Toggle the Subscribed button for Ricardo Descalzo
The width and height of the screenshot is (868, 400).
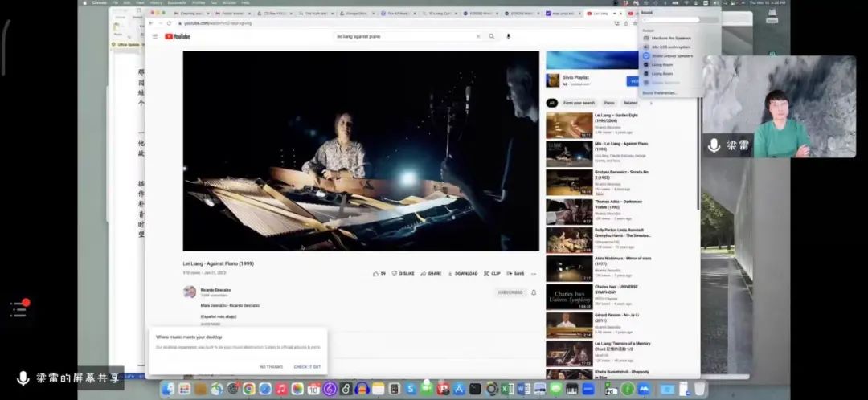510,292
